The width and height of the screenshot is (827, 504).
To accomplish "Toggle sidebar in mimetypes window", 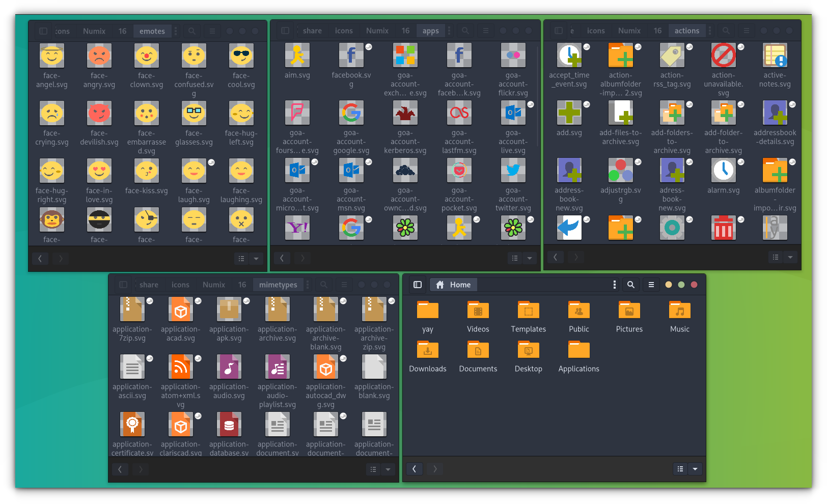I will (123, 285).
